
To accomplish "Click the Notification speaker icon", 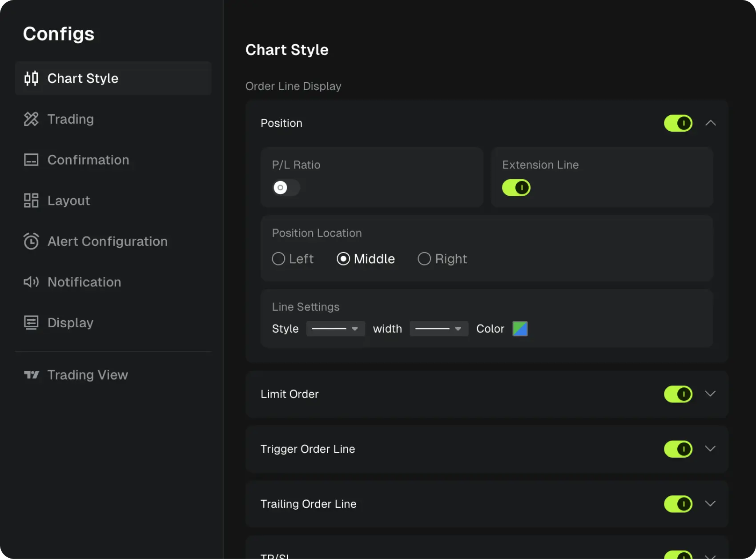I will pyautogui.click(x=31, y=282).
